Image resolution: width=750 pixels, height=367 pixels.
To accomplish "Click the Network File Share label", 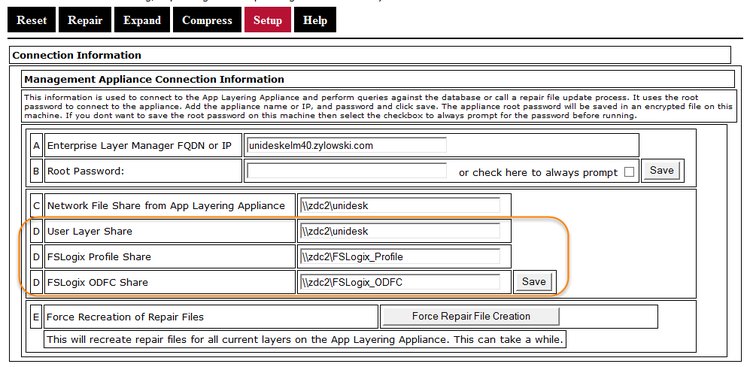I will pos(166,206).
